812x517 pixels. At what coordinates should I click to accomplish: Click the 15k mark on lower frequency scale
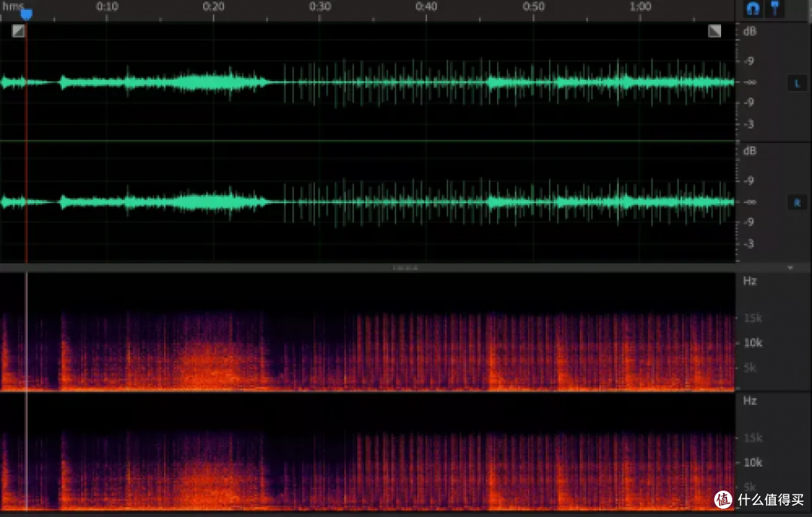[x=753, y=438]
